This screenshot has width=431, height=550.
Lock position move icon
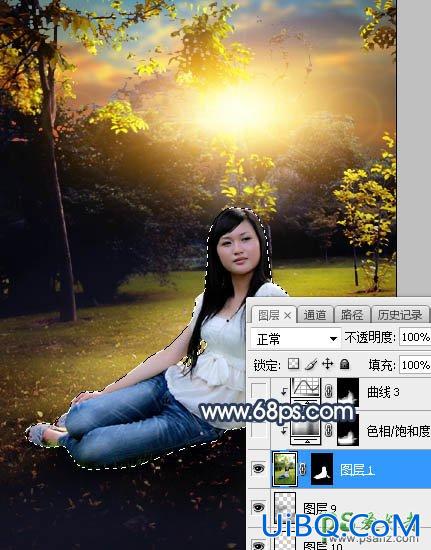point(328,364)
